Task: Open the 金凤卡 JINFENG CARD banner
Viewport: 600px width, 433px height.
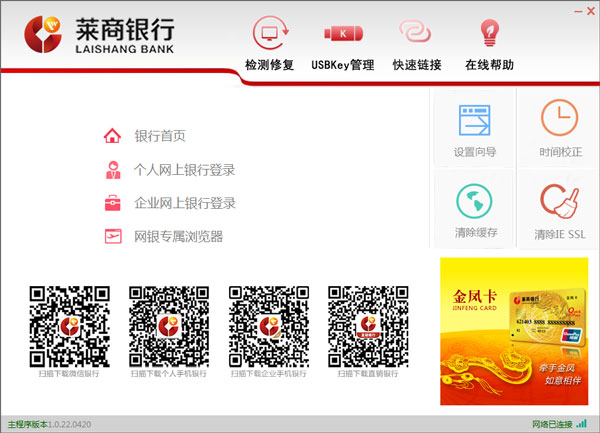Action: click(514, 331)
